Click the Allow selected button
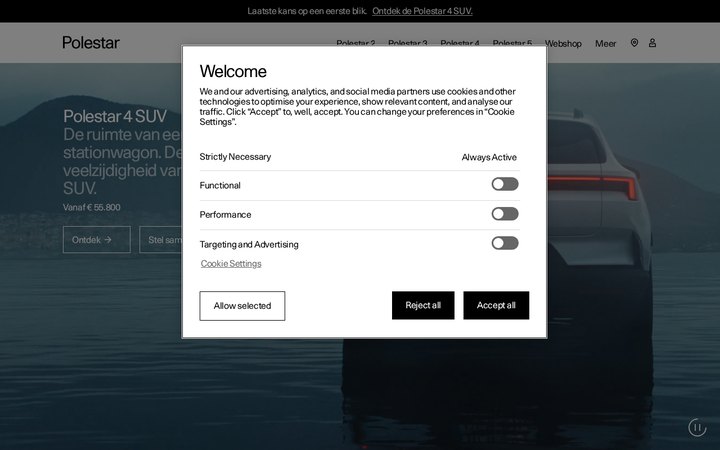The height and width of the screenshot is (450, 720). [x=242, y=306]
